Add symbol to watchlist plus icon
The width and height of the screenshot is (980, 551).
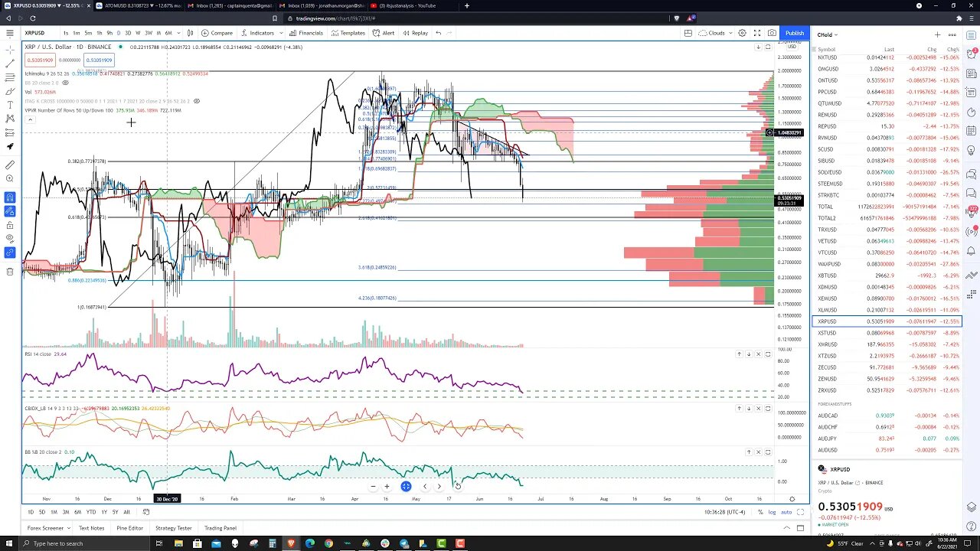click(937, 34)
